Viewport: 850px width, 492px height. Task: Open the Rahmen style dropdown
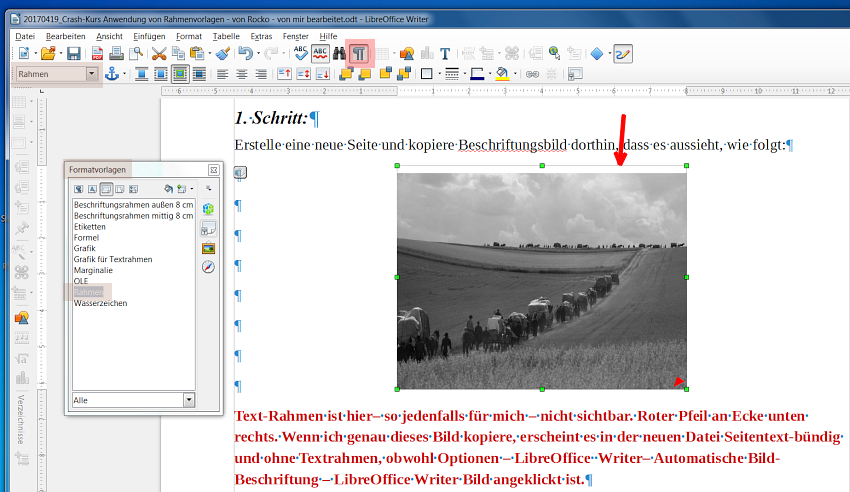tap(92, 74)
